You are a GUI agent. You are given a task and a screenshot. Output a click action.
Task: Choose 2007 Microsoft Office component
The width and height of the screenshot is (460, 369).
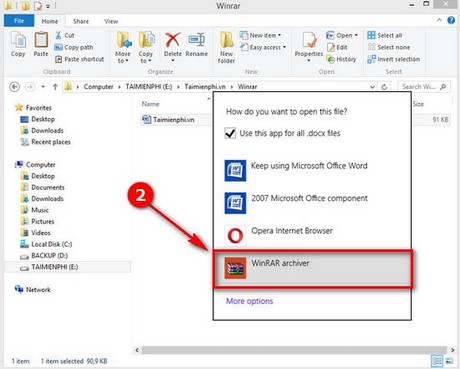click(x=312, y=203)
